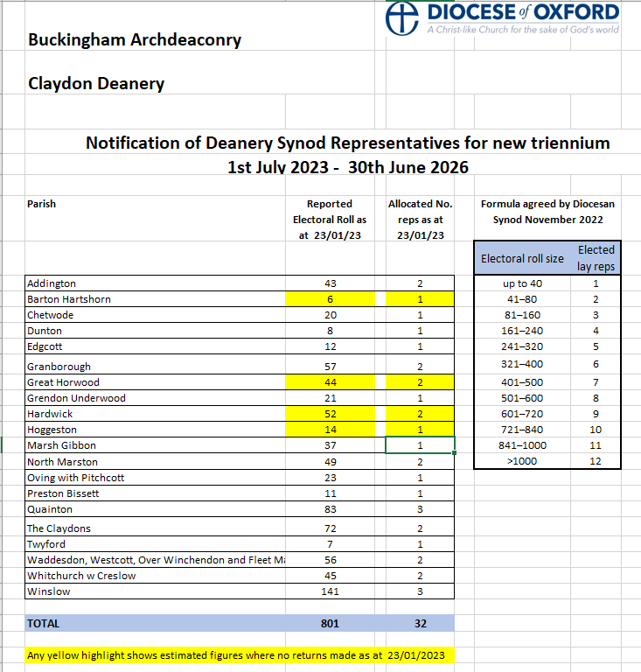Select the Buckingham Archdeaconry heading cell
Screen dimensions: 641x672
click(x=135, y=39)
